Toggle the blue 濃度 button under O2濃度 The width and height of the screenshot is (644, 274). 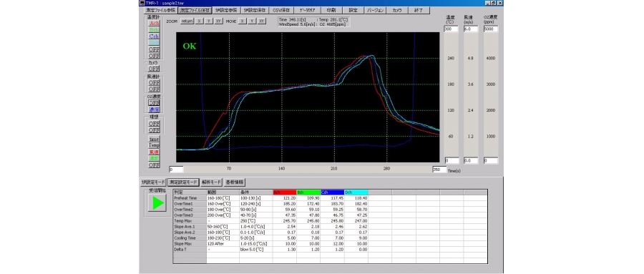click(x=154, y=109)
